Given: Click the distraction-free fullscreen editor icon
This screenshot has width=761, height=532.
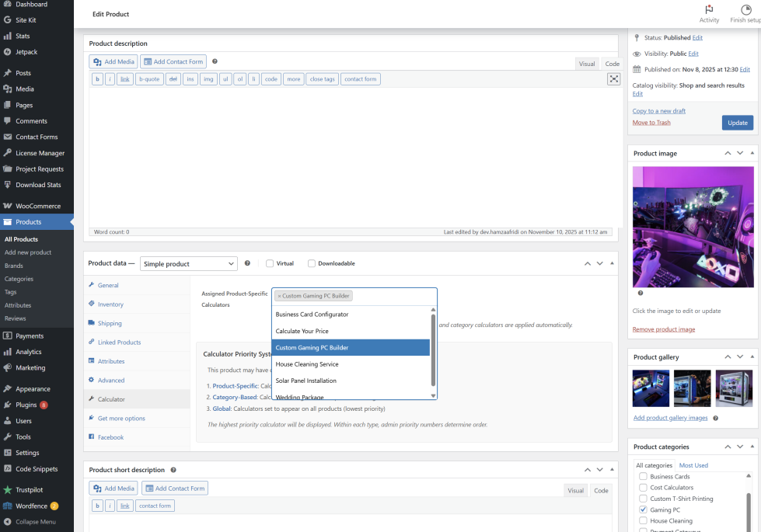Looking at the screenshot, I should pyautogui.click(x=613, y=79).
